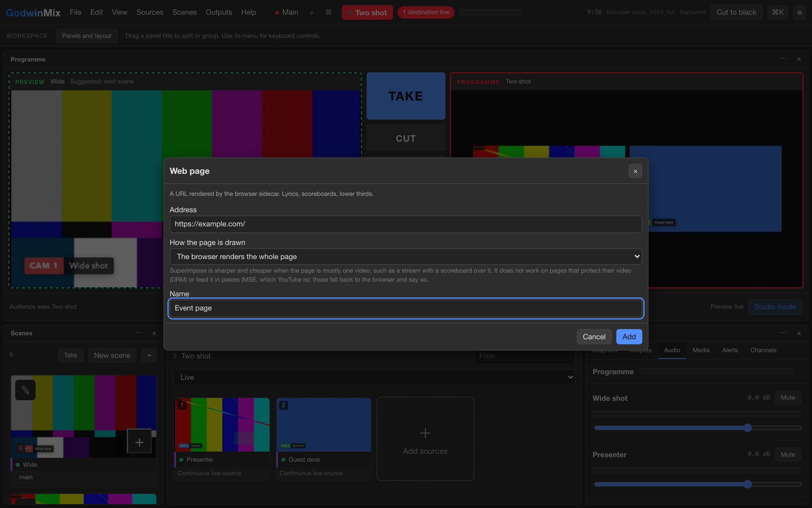Click the grid icon beside Main

click(x=328, y=12)
